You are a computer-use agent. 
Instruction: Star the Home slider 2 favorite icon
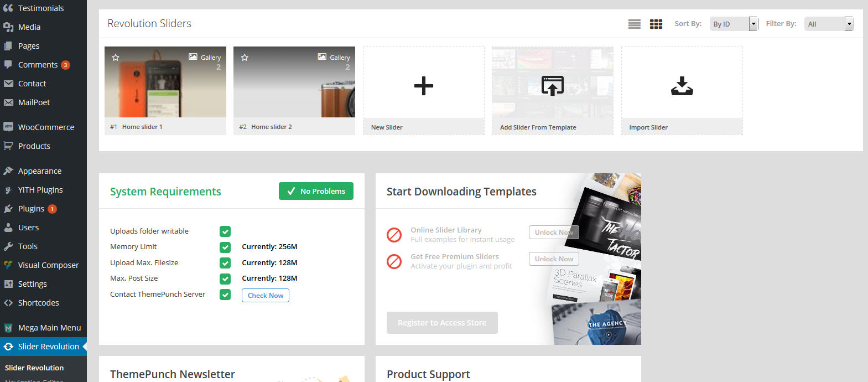(x=245, y=57)
